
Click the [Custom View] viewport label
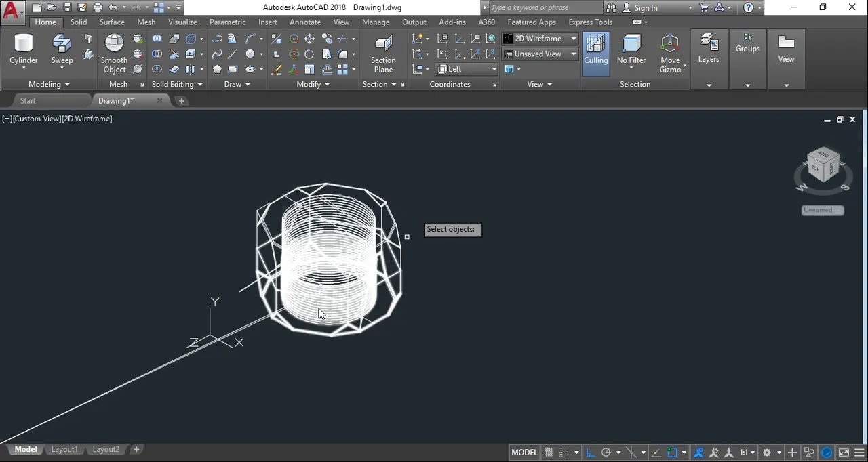[37, 119]
